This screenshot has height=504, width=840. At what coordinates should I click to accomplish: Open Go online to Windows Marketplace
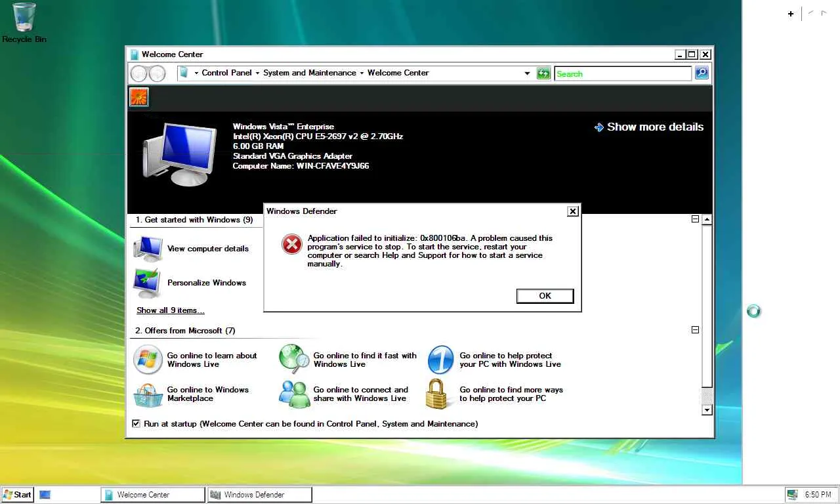tap(207, 394)
